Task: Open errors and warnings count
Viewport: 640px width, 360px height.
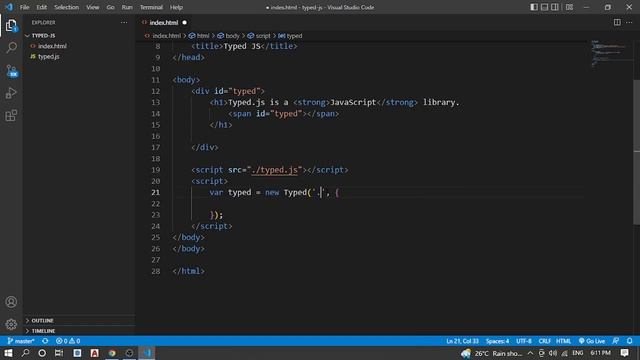Action: point(68,341)
